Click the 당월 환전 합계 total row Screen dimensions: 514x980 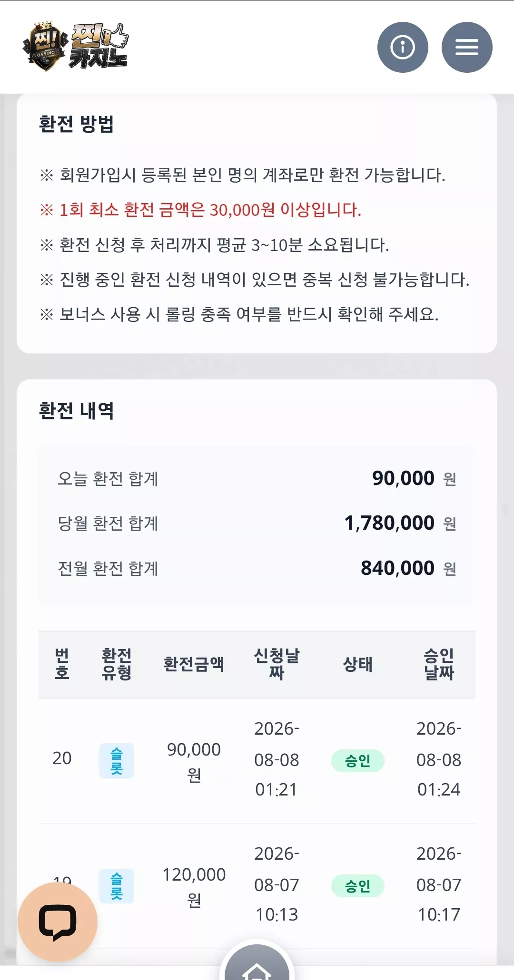coord(257,524)
